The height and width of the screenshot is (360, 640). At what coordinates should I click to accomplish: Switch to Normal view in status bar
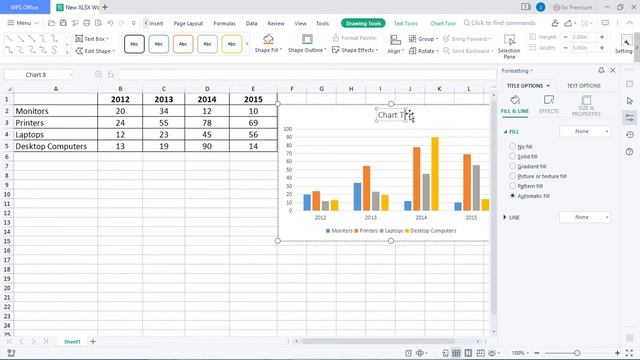click(x=456, y=353)
